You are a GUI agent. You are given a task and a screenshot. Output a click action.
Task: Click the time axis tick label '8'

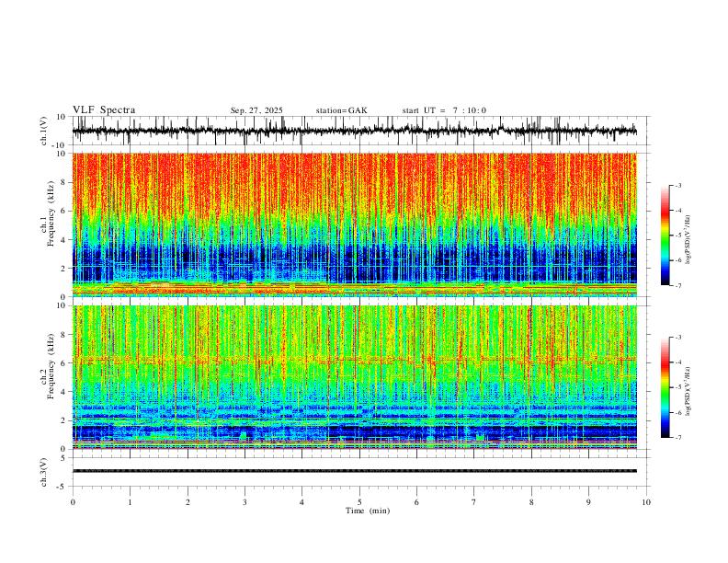[x=531, y=502]
